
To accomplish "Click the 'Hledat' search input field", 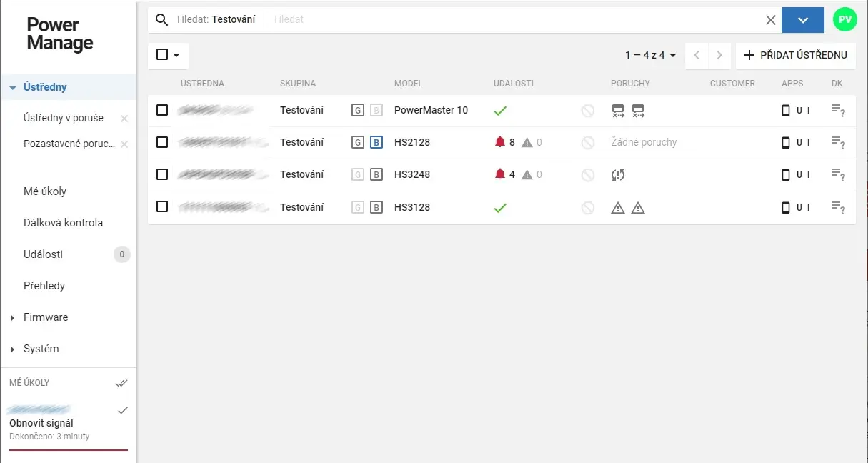I will (514, 20).
